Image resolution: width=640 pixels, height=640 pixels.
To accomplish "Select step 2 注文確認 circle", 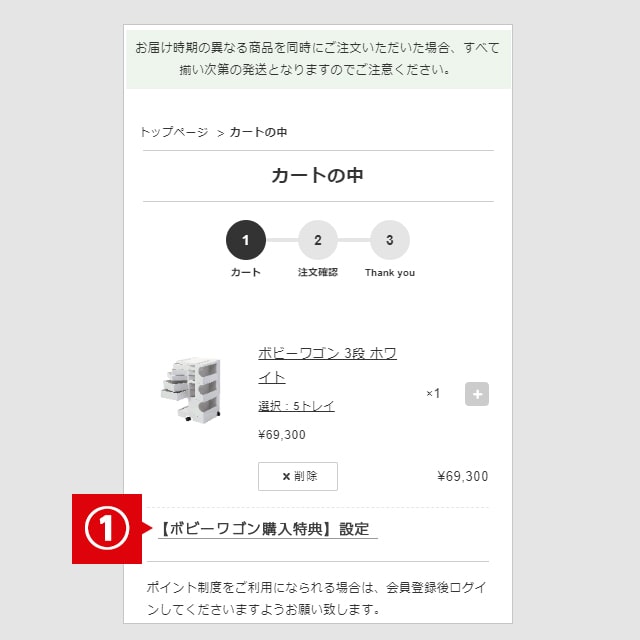I will point(318,240).
